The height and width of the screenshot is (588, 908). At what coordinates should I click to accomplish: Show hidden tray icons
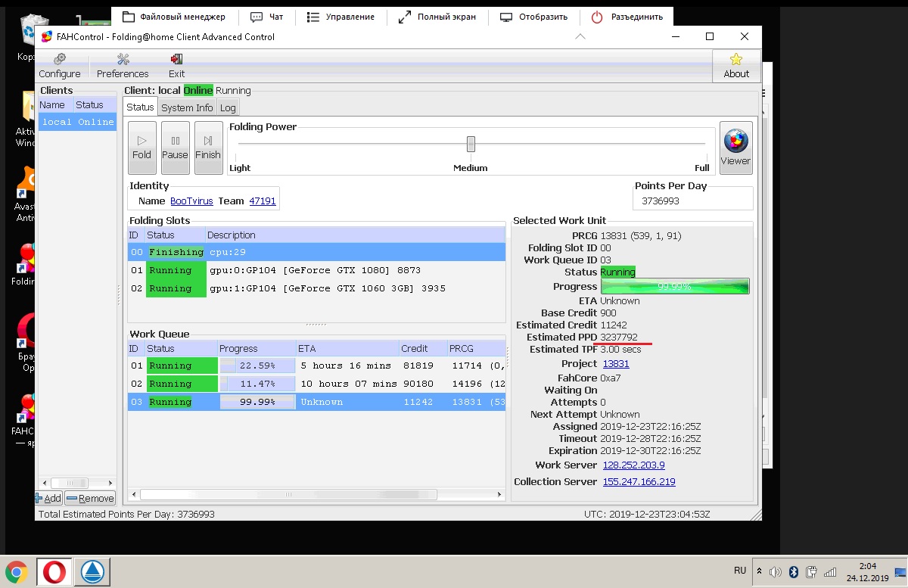point(759,572)
